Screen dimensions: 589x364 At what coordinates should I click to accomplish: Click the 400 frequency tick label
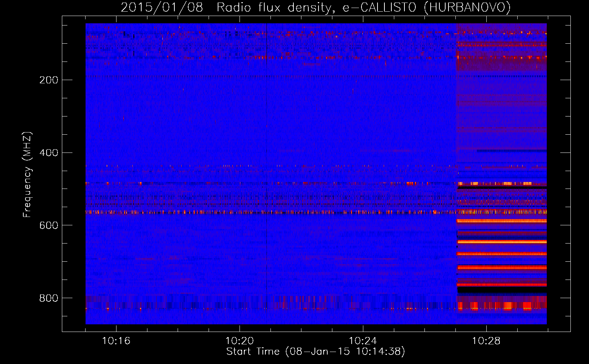tap(49, 153)
